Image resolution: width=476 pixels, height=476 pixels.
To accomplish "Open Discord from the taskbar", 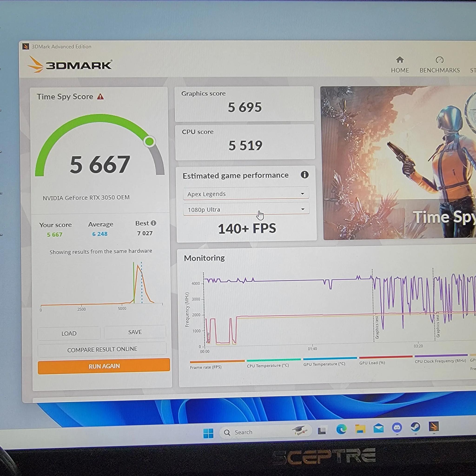I will (397, 427).
